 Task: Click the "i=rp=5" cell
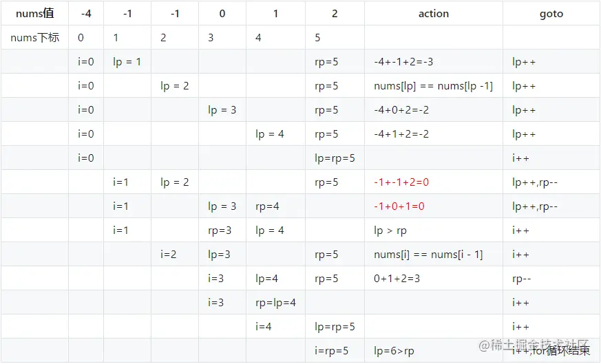coord(332,351)
